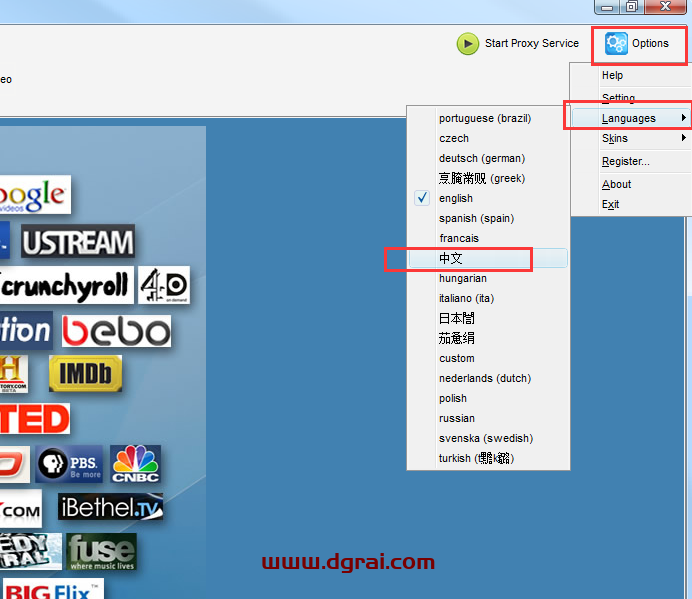Image resolution: width=692 pixels, height=599 pixels.
Task: Select the Bebo site logo
Action: pyautogui.click(x=116, y=331)
